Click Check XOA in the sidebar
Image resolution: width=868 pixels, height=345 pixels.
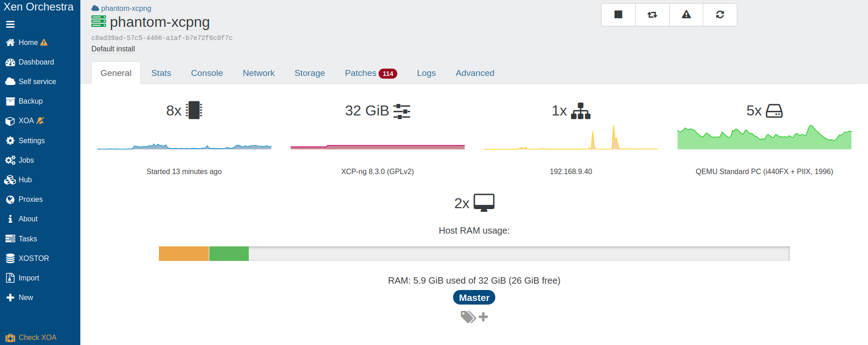pyautogui.click(x=37, y=337)
